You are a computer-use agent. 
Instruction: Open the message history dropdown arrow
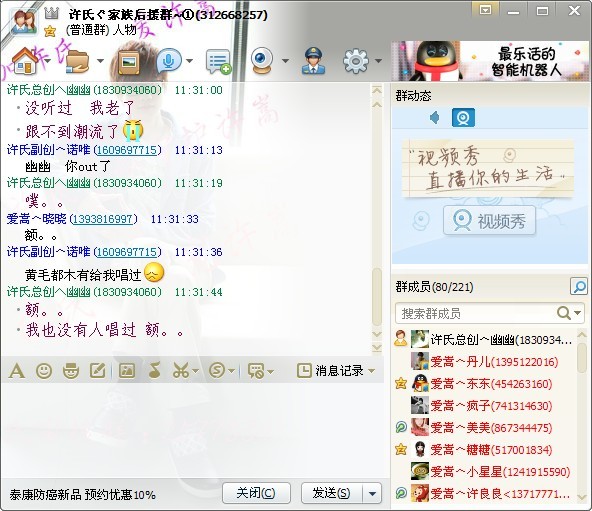(x=372, y=371)
